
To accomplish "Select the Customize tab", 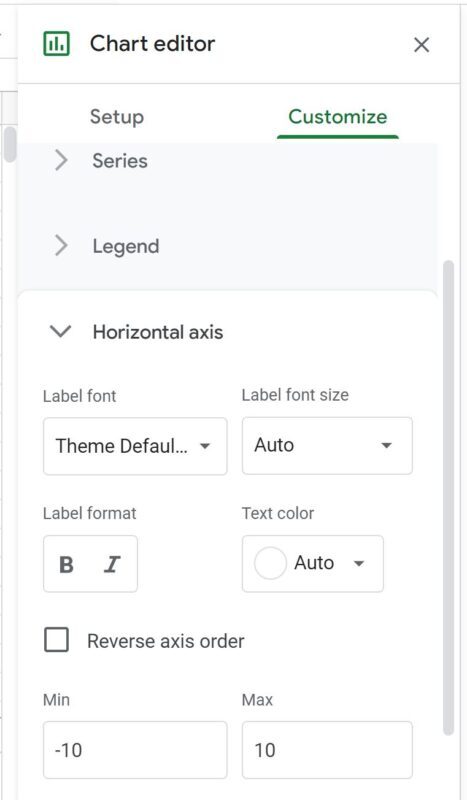I will (x=338, y=117).
